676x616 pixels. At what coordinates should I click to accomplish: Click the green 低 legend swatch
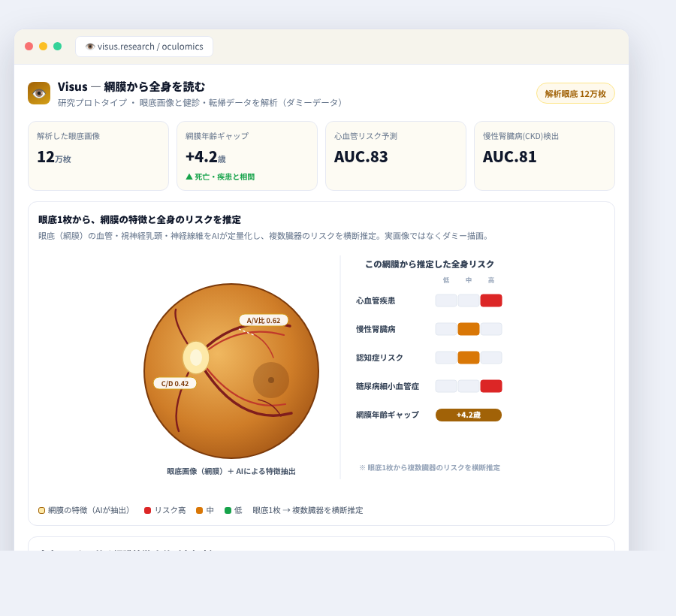(228, 510)
